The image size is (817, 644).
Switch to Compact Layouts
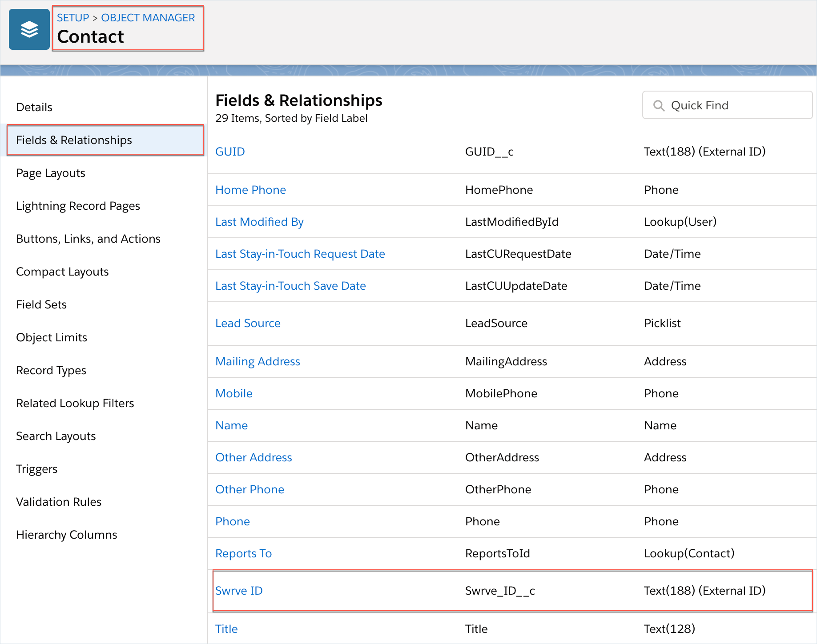62,272
